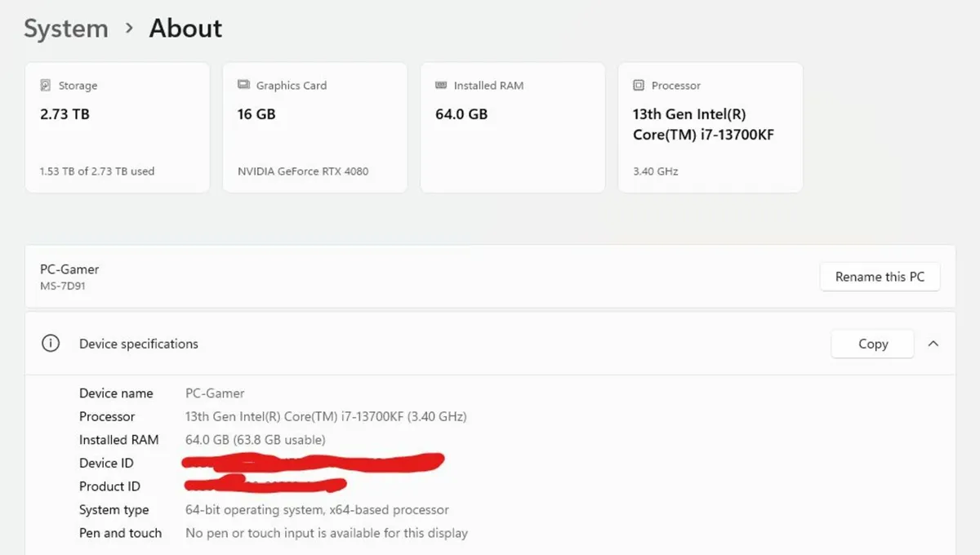Screen dimensions: 980x555
Task: Collapse the Device specifications section
Action: [933, 344]
